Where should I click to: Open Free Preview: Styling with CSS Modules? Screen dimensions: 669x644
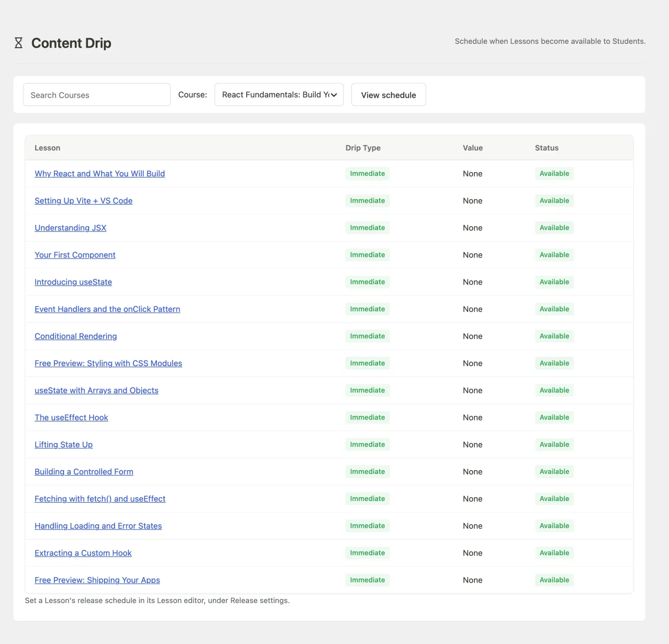tap(108, 363)
